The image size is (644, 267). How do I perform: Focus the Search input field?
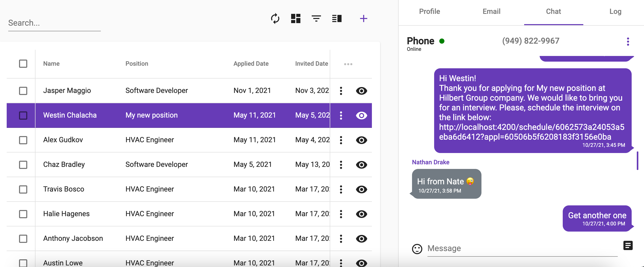coord(54,23)
